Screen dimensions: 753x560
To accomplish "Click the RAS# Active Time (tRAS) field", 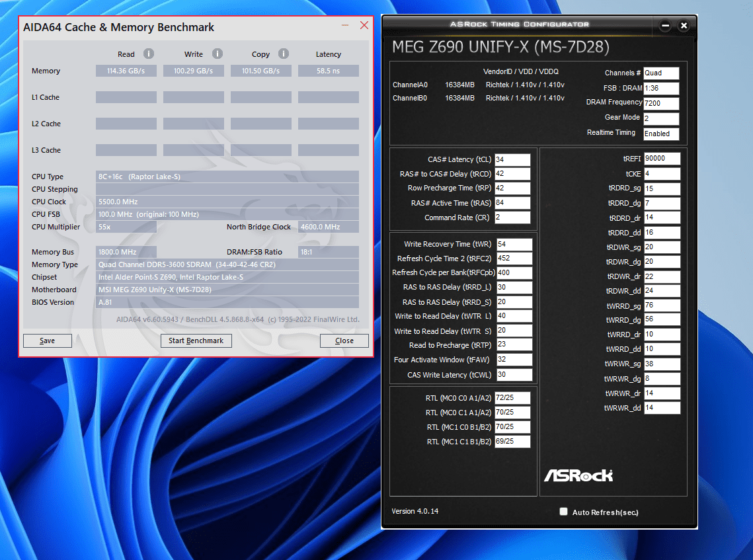I will pyautogui.click(x=512, y=203).
